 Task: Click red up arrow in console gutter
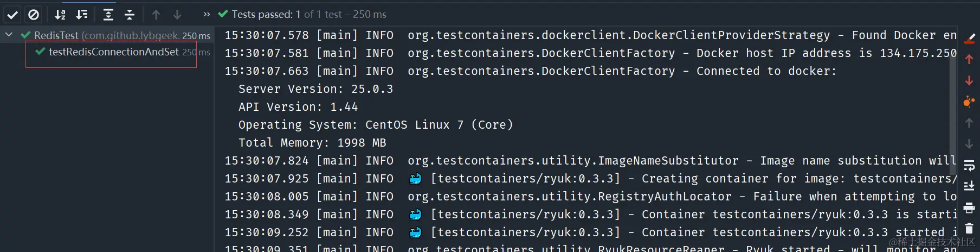969,59
